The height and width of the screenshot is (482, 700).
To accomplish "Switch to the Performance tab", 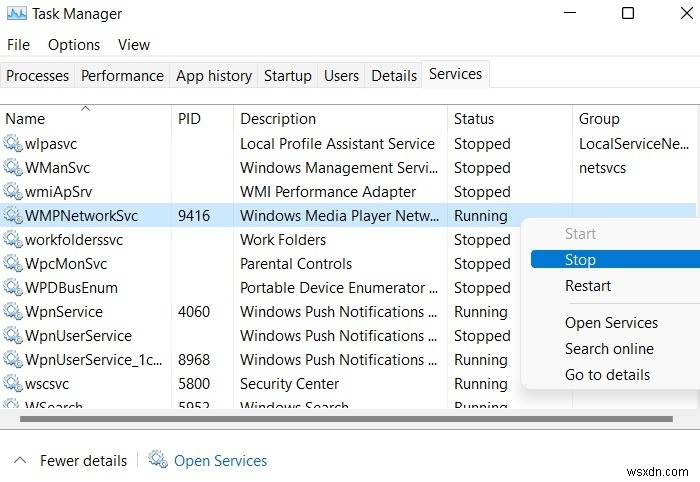I will click(122, 75).
